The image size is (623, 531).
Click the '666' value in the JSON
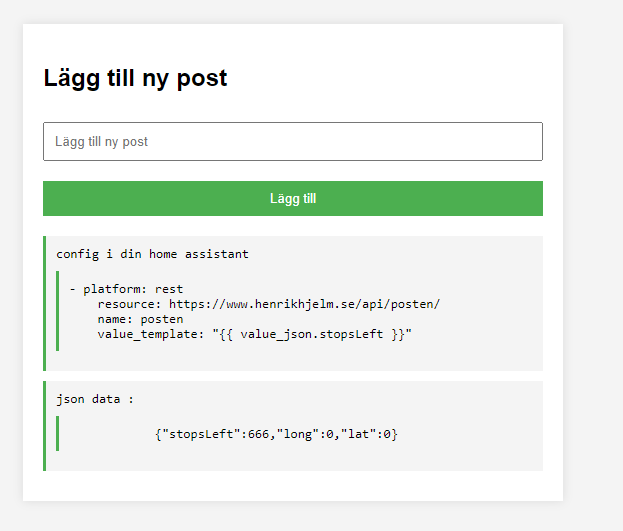click(x=258, y=434)
